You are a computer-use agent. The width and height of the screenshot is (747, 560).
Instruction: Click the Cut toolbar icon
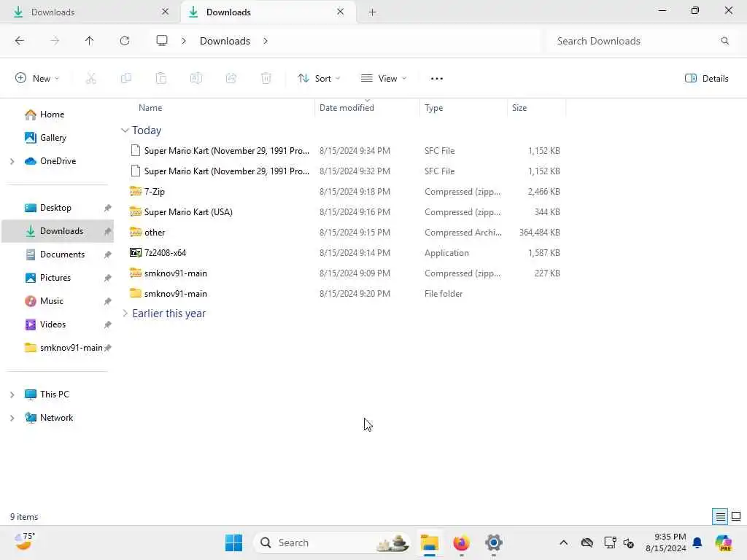point(91,79)
